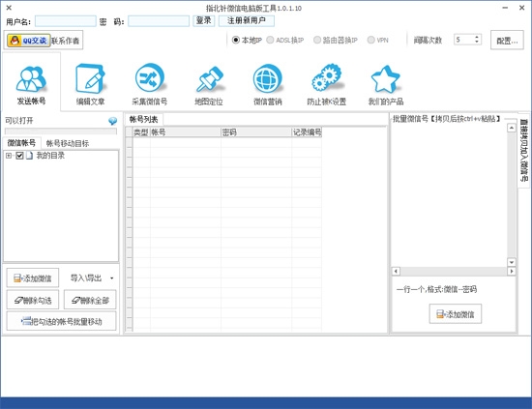532x409 pixels.
Task: Open the 导入\导出 dropdown arrow
Action: click(111, 278)
